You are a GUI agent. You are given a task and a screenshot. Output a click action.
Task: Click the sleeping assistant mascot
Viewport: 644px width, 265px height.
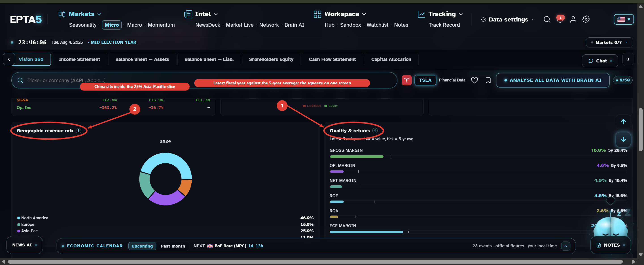point(610,227)
